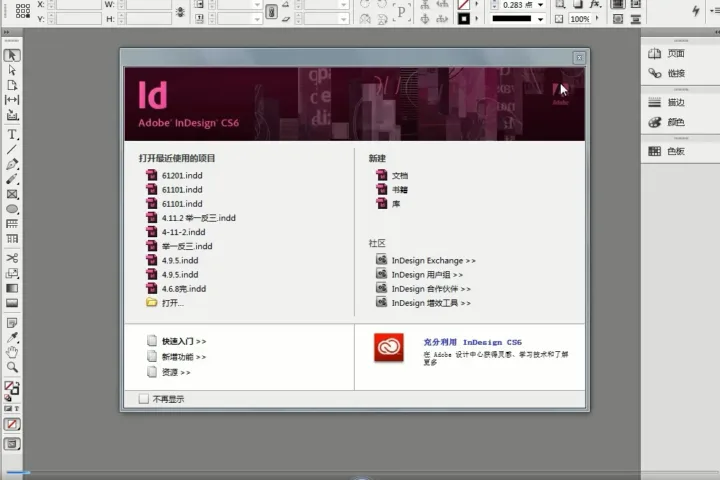Open the control panel flyout menu
Image resolution: width=720 pixels, height=480 pixels.
pyautogui.click(x=715, y=9)
